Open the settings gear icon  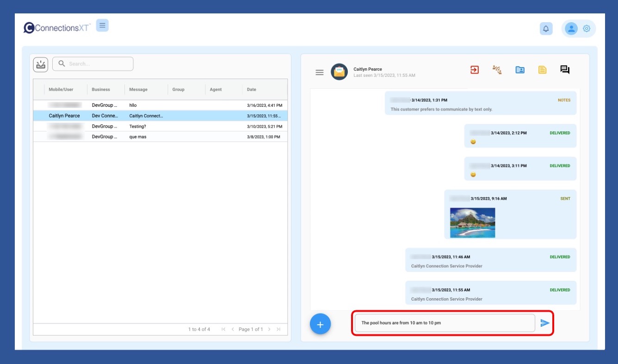tap(587, 29)
